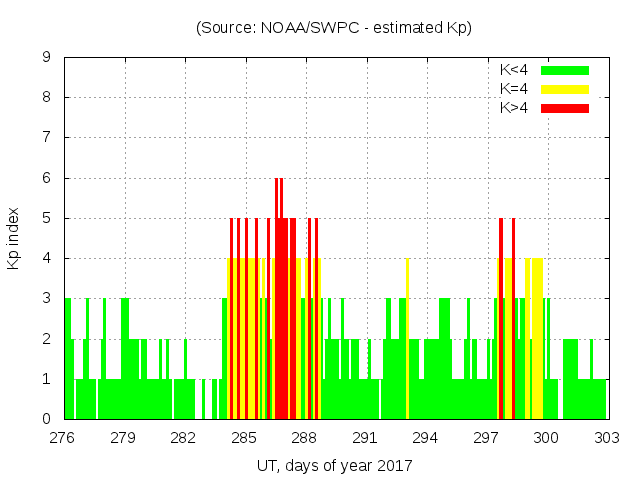Screen dimensions: 640x480
Task: Click the x-axis tick label 291
Action: coord(364,438)
